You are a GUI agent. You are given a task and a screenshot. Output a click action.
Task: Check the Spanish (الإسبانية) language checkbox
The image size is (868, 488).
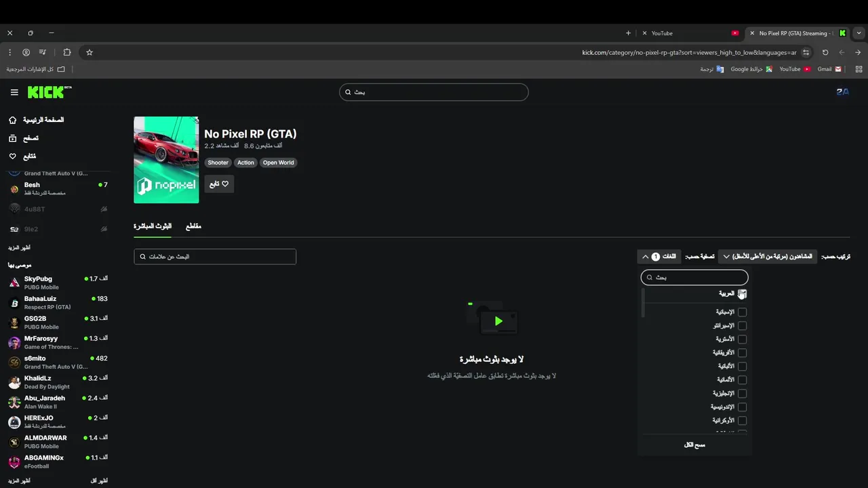(x=742, y=312)
